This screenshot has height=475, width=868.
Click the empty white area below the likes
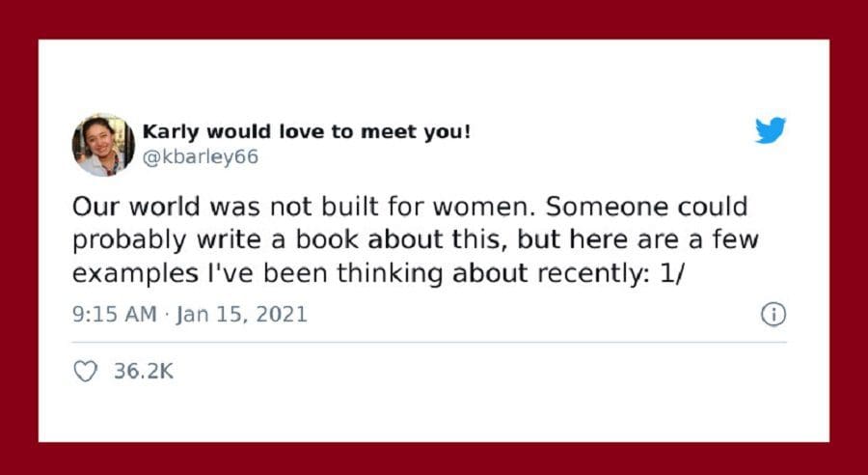tap(434, 413)
